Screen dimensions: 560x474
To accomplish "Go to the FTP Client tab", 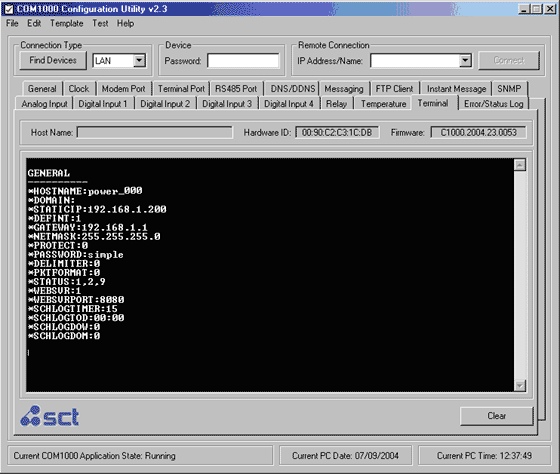I will point(394,89).
